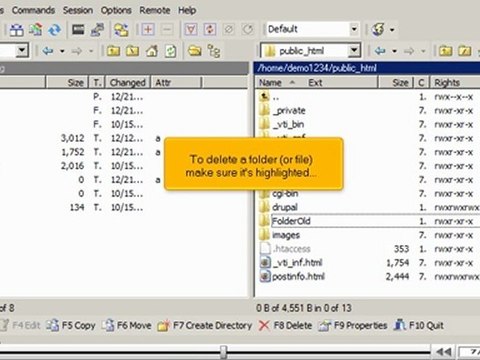Click the Open in PuTTY icon
Image resolution: width=480 pixels, height=360 pixels.
click(x=97, y=30)
